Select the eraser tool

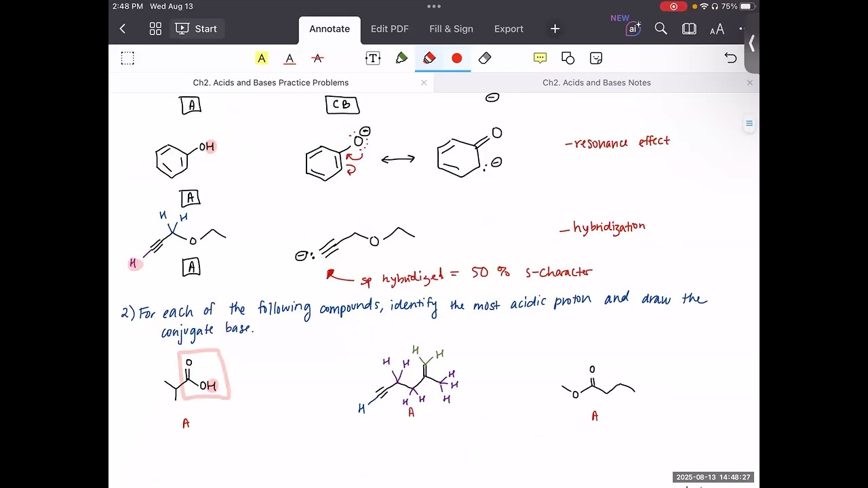click(484, 58)
